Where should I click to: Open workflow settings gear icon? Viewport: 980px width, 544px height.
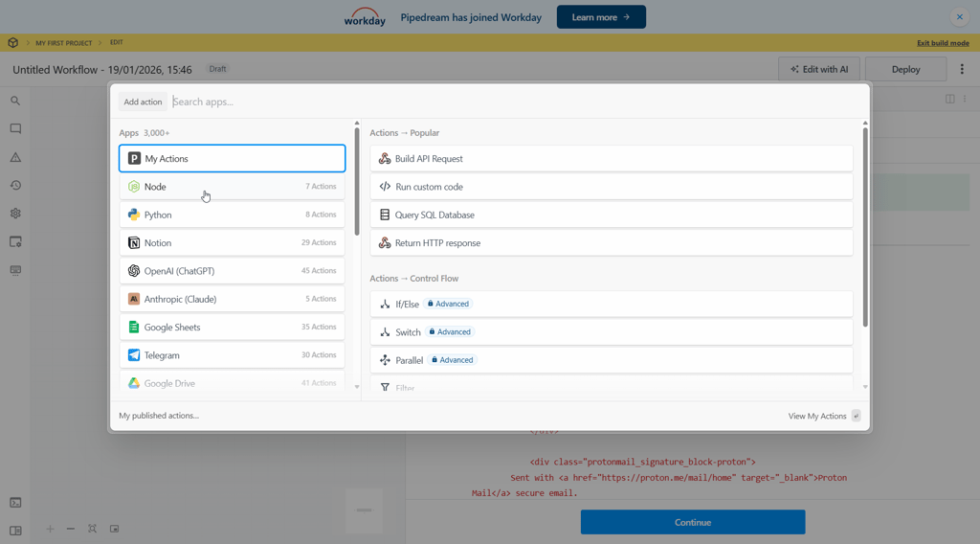(15, 214)
